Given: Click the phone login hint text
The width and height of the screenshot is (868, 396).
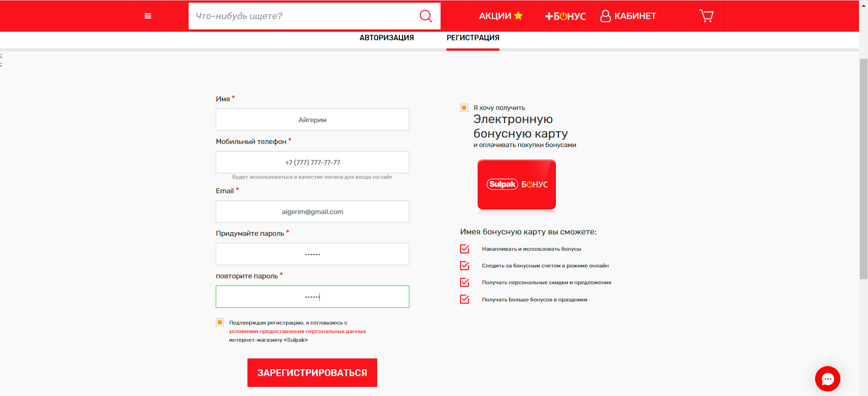Looking at the screenshot, I should pyautogui.click(x=313, y=177).
